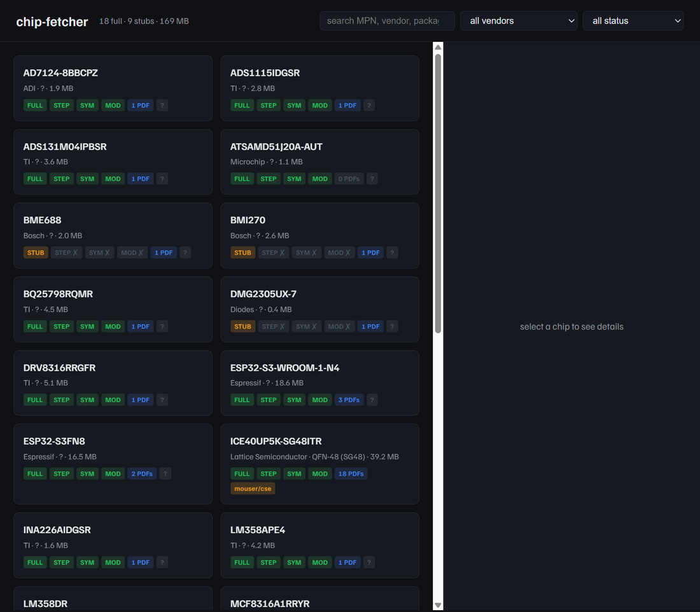This screenshot has width=700, height=612.
Task: Click the SYM X badge on BMI270
Action: click(x=306, y=253)
